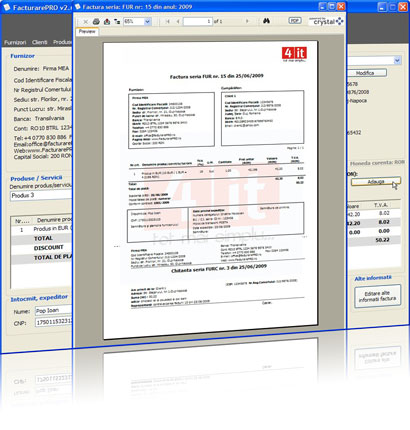This screenshot has height=430, width=410.
Task: Click the binoculars search icon
Action: [266, 21]
